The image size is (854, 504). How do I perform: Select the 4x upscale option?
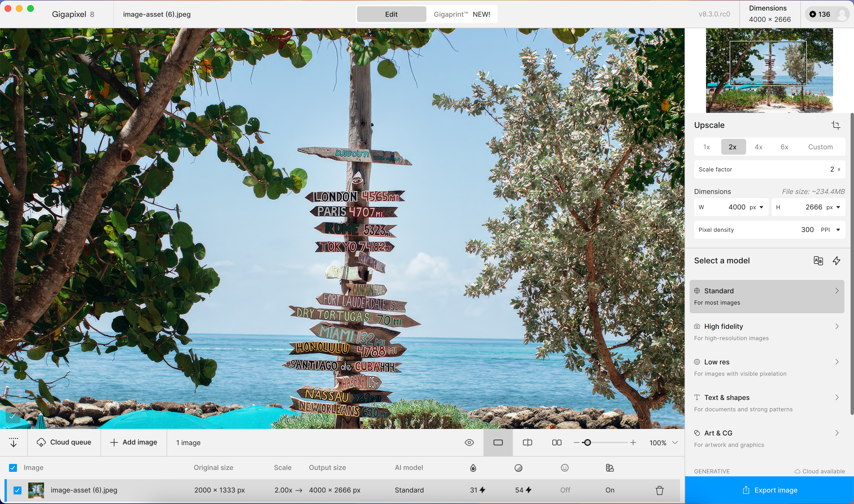[x=758, y=147]
